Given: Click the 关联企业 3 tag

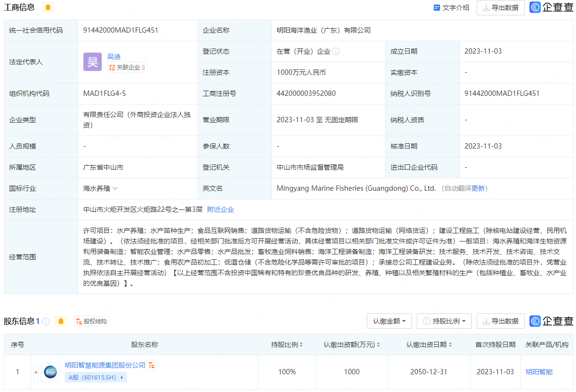Looking at the screenshot, I should point(127,68).
